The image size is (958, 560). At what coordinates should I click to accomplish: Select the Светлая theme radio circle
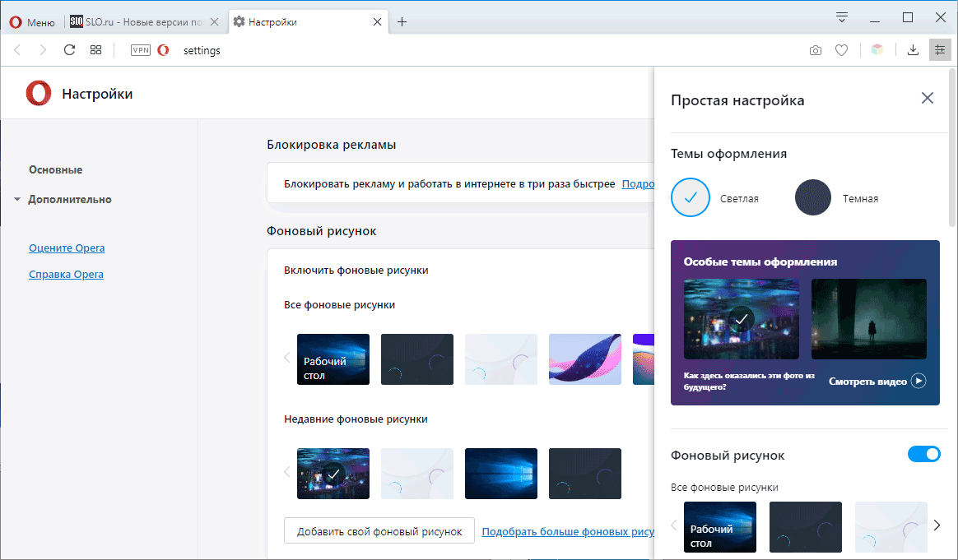(x=691, y=197)
